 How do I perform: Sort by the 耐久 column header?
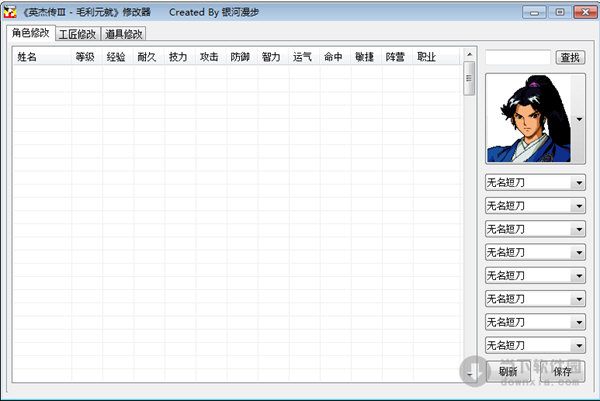(149, 57)
